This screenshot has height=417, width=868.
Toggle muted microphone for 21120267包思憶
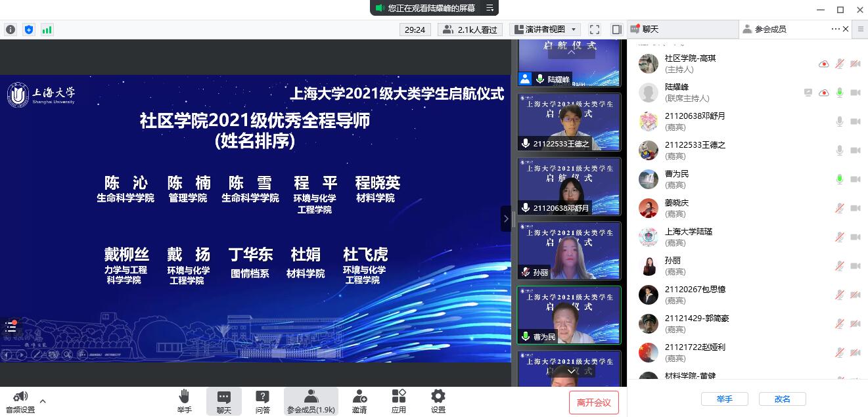(840, 295)
